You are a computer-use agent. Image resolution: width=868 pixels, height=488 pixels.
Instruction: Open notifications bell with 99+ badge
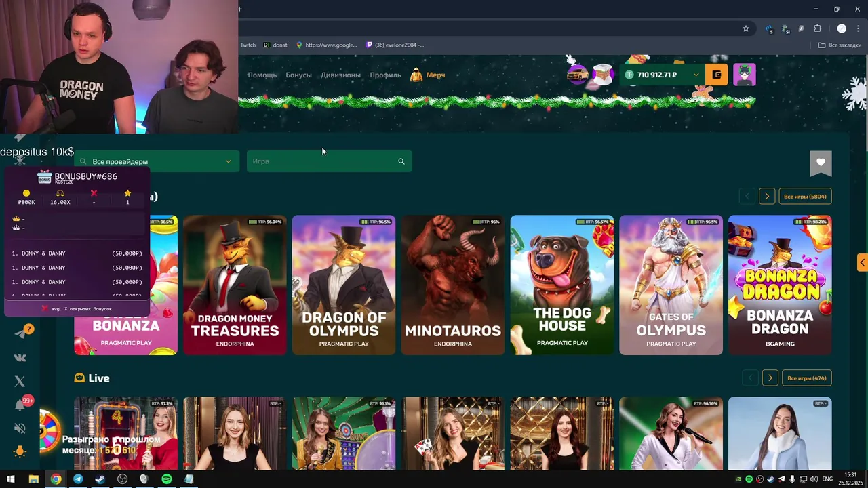click(x=20, y=405)
